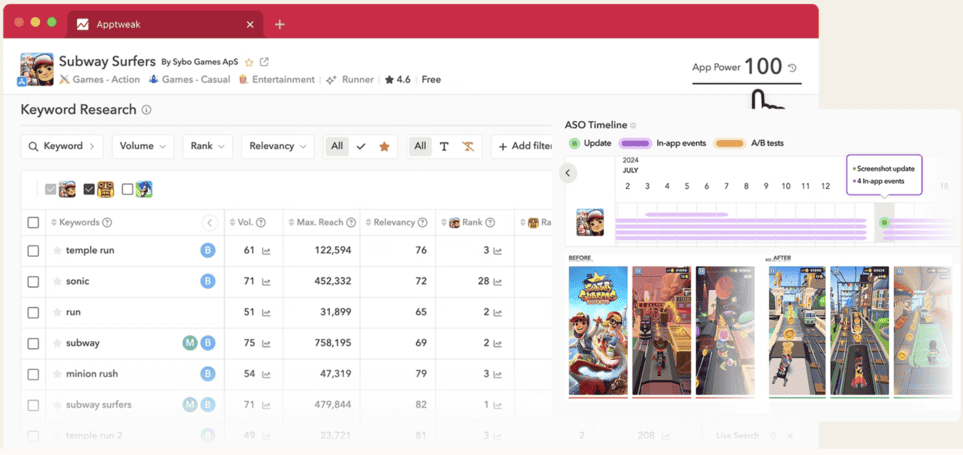The image size is (963, 455).
Task: Go to previous timeline period arrow
Action: 567,173
